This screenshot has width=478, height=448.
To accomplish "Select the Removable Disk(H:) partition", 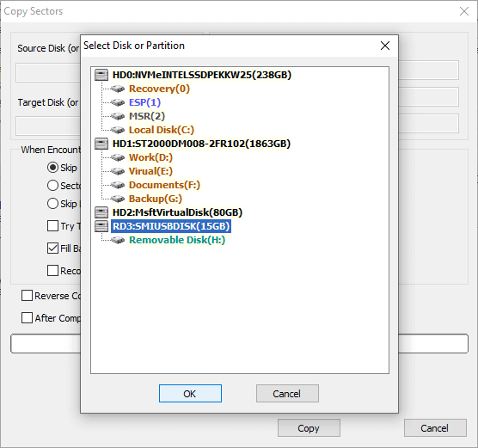I will pos(177,240).
